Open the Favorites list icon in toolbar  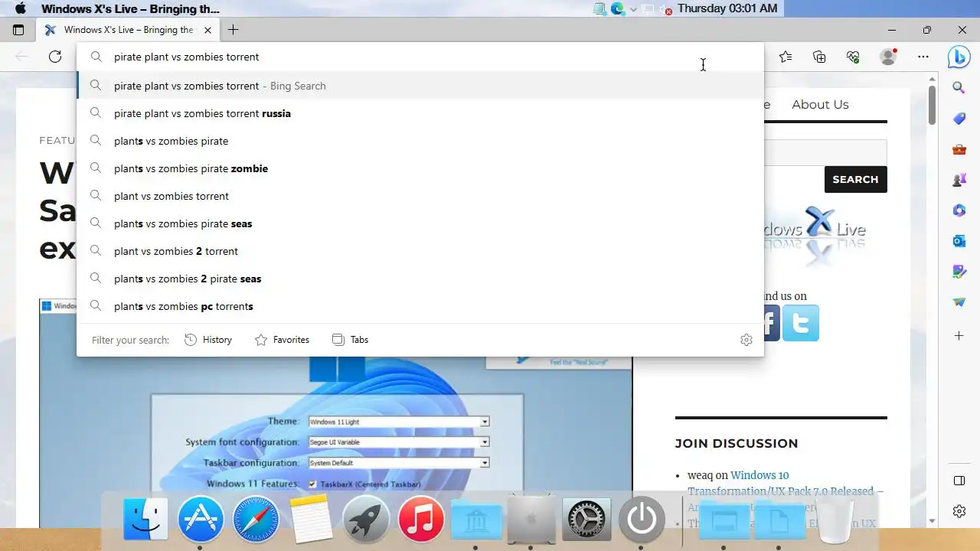pos(786,57)
